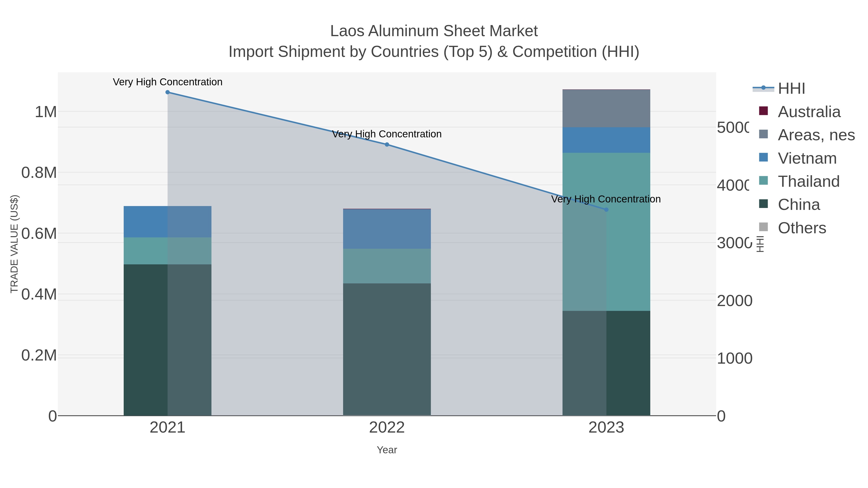Click the Vietnam segment of the 2022 bar
This screenshot has width=868, height=488.
(x=387, y=229)
